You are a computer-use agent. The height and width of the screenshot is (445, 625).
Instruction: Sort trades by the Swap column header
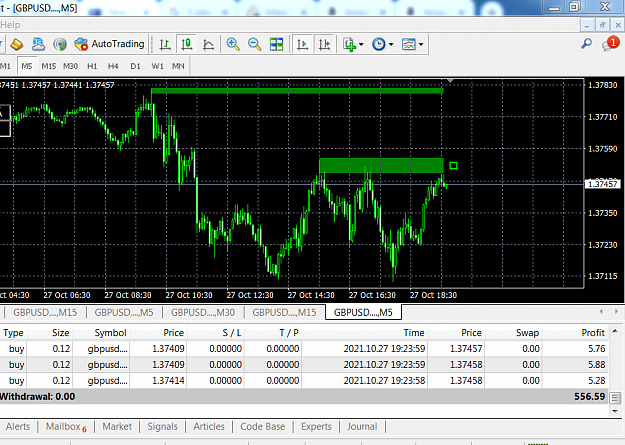click(514, 333)
